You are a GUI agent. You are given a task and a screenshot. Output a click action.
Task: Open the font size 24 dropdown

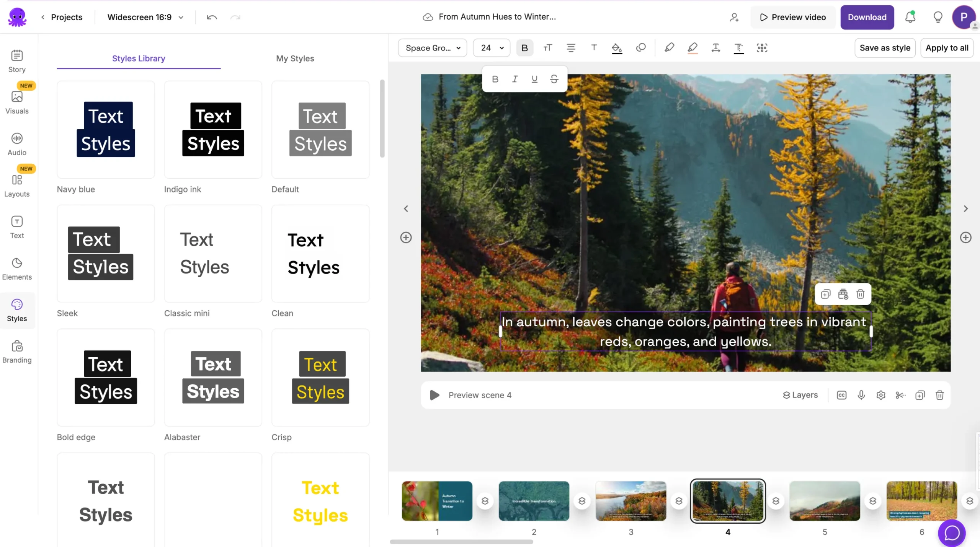pyautogui.click(x=492, y=48)
